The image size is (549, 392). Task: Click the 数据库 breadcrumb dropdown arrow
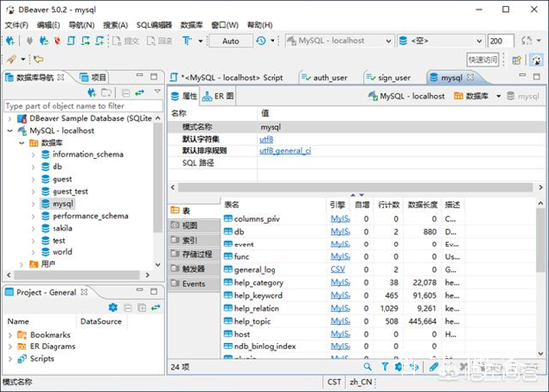pos(499,96)
